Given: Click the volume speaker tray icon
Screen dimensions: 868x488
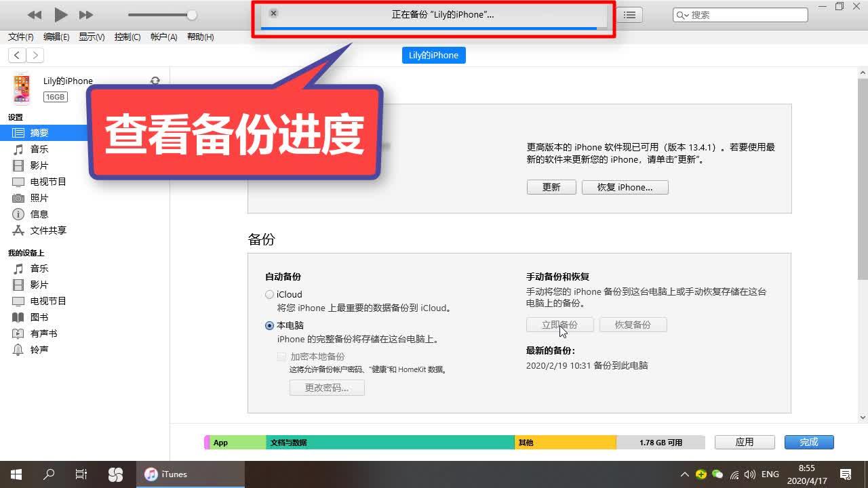Looking at the screenshot, I should tap(750, 474).
